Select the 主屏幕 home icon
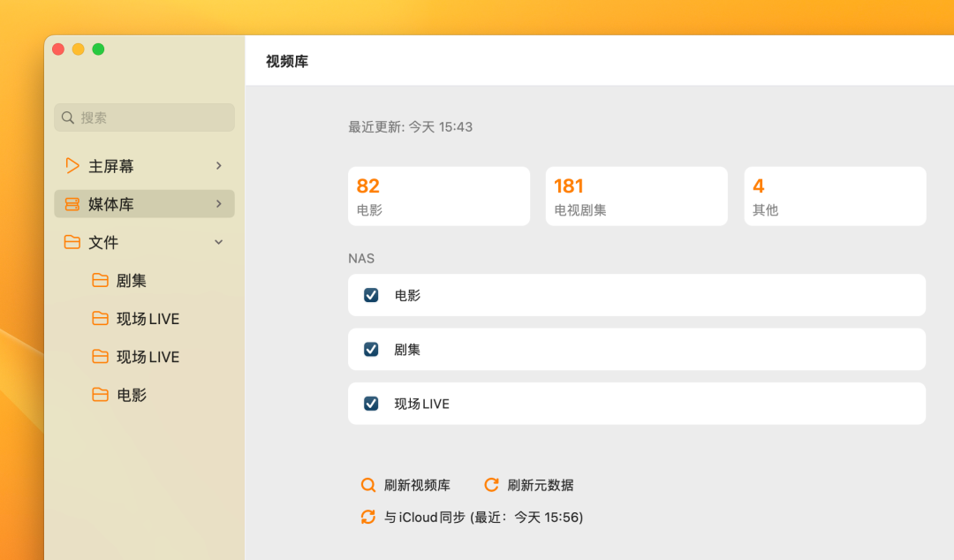Screen dimensions: 954x560 click(x=72, y=165)
